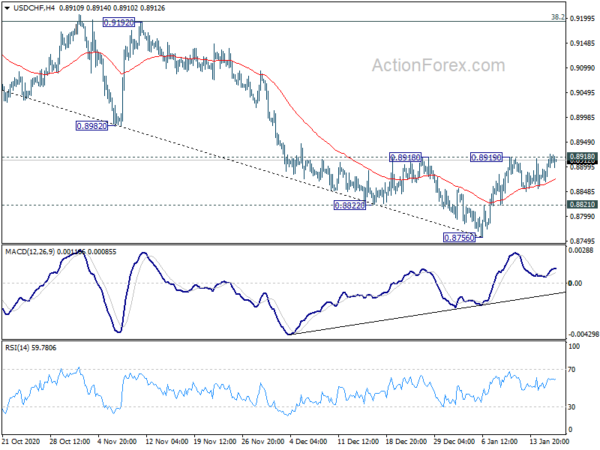Select the 0.88220 price label

click(x=350, y=205)
